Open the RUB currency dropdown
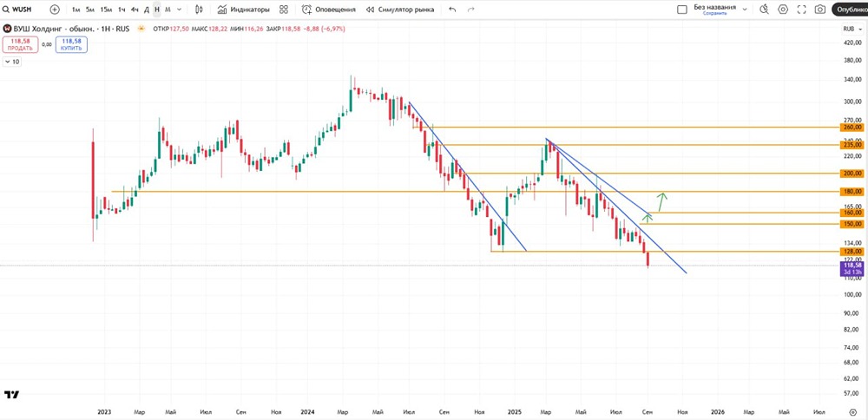This screenshot has width=868, height=420. click(852, 29)
